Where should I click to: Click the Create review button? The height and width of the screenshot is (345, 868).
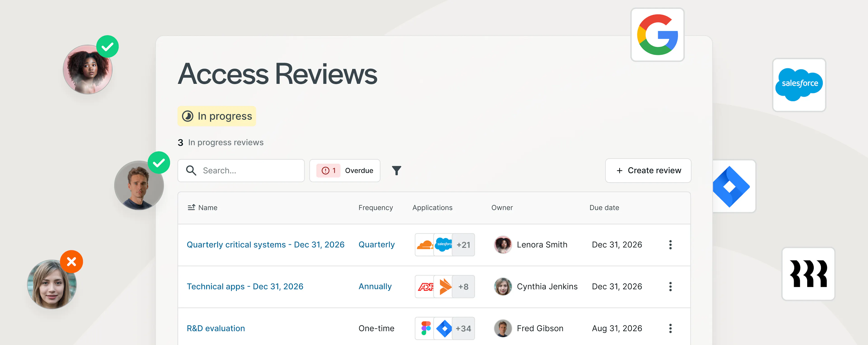point(648,171)
